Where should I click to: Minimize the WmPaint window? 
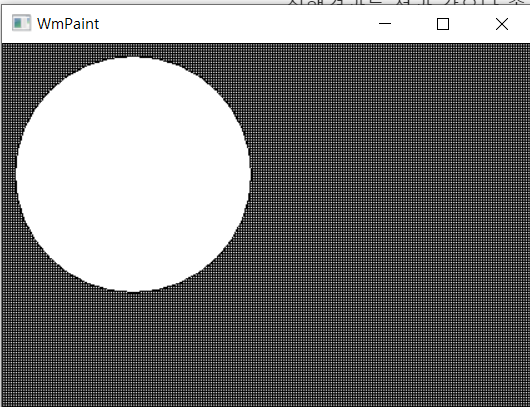pos(385,24)
